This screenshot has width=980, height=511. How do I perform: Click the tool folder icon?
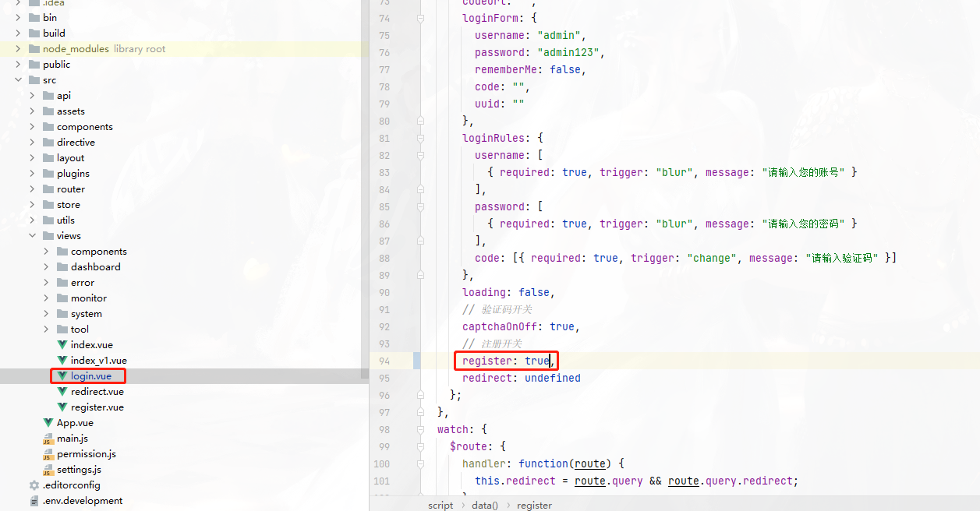tap(62, 330)
